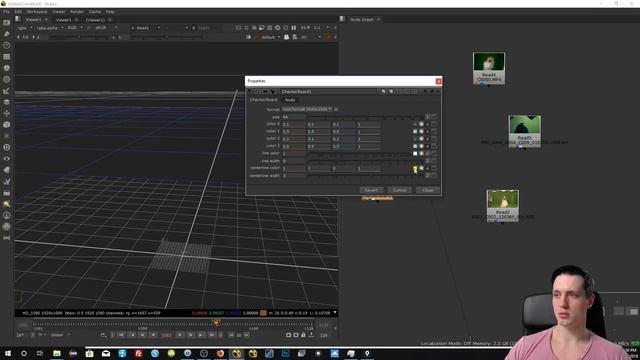Open Microsoft Store from taskbar

click(89, 353)
